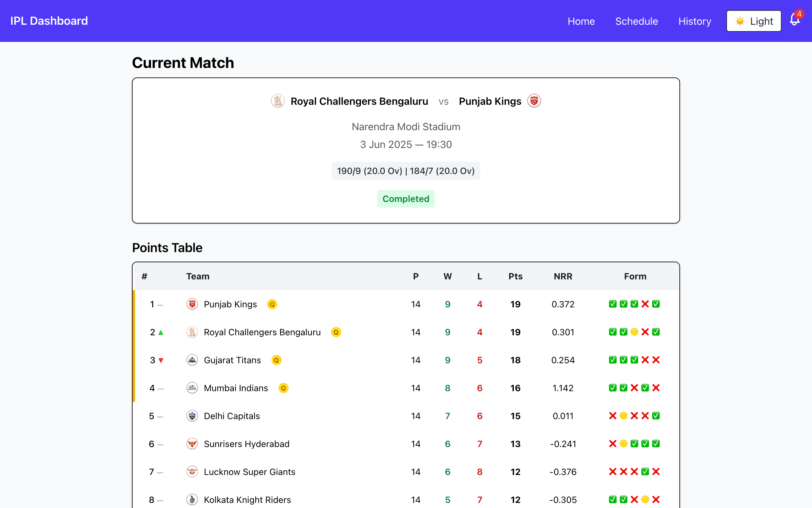812x508 pixels.
Task: Click third form cross for Mumbai Indians
Action: click(634, 388)
